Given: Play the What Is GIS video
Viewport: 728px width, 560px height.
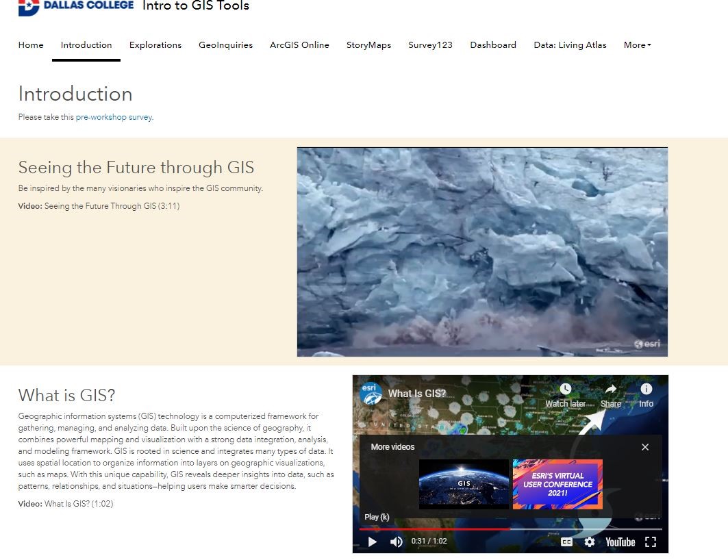Looking at the screenshot, I should click(x=372, y=542).
